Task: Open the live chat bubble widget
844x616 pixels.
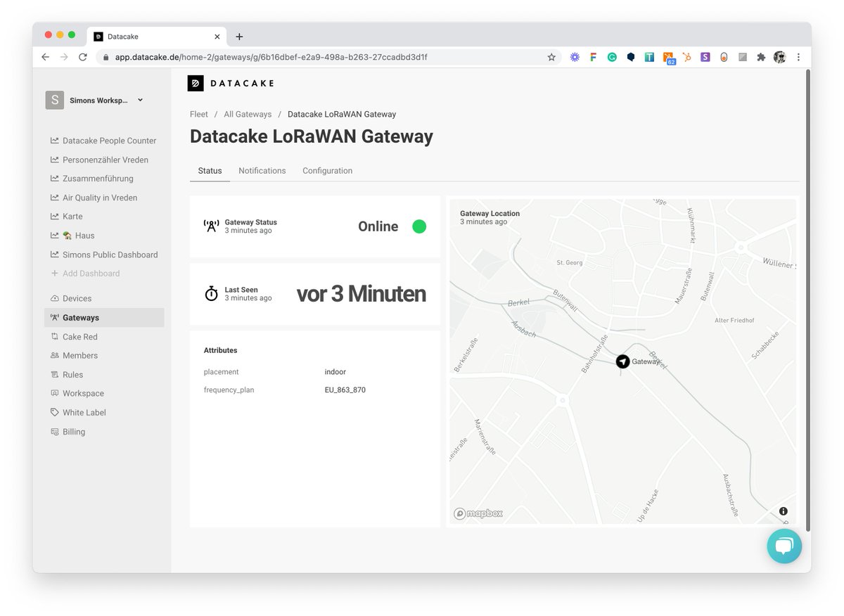Action: [784, 546]
